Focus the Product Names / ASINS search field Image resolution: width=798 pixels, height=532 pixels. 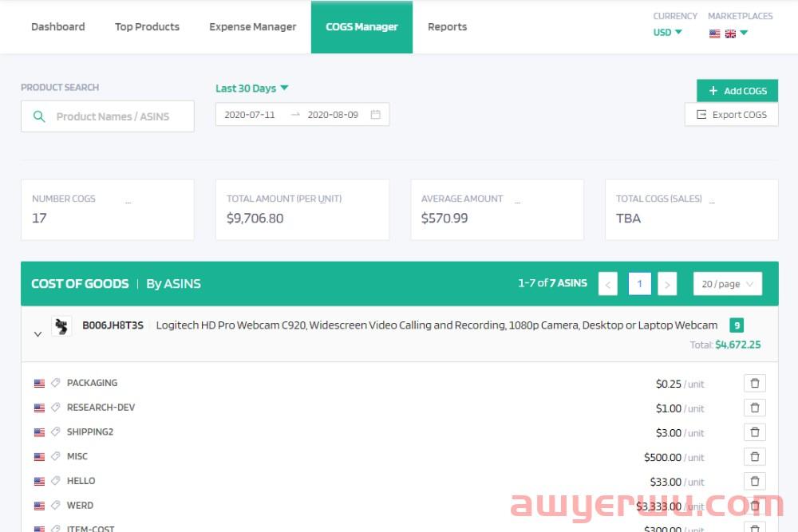click(120, 116)
